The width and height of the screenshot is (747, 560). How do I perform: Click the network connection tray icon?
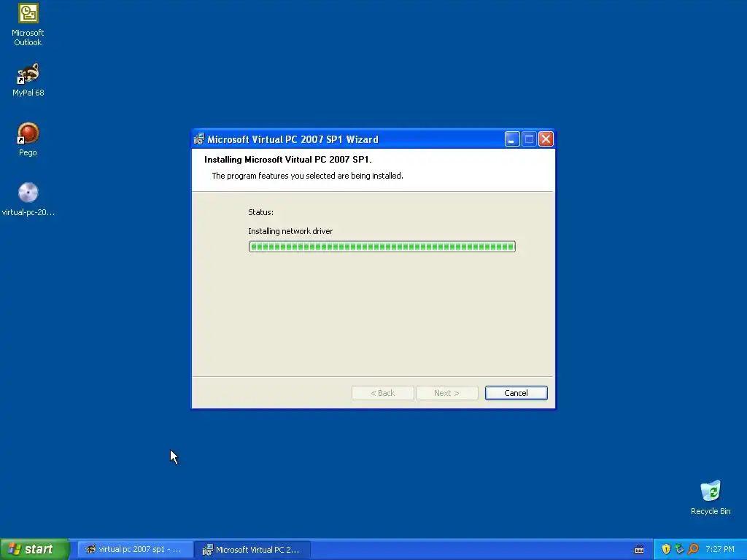pos(679,549)
